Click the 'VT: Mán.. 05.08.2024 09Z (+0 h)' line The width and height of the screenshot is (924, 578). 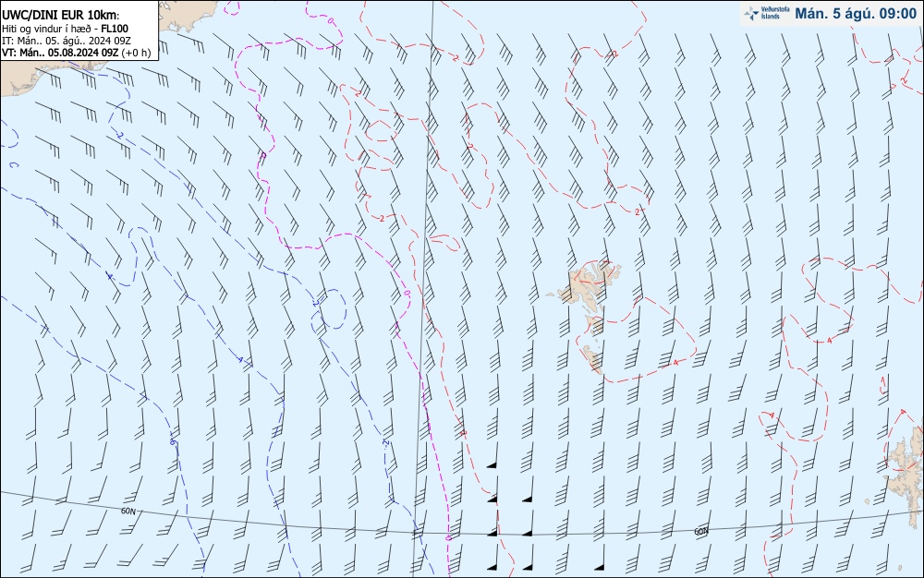pyautogui.click(x=76, y=53)
